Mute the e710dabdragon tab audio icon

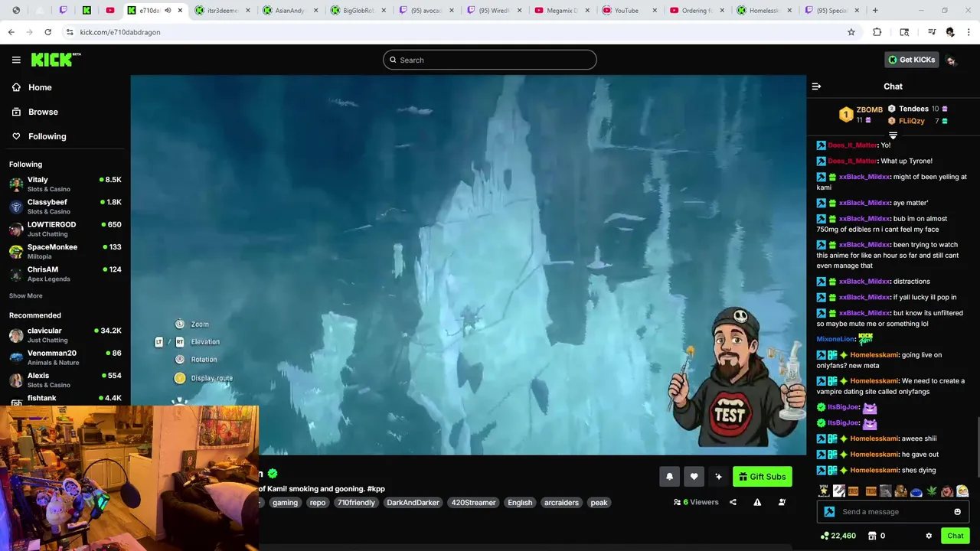pyautogui.click(x=168, y=10)
